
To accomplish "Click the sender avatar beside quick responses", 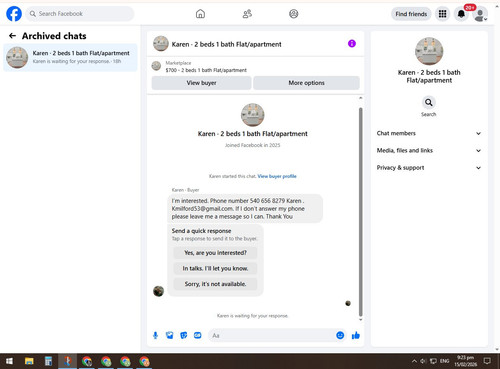I will pos(158,291).
